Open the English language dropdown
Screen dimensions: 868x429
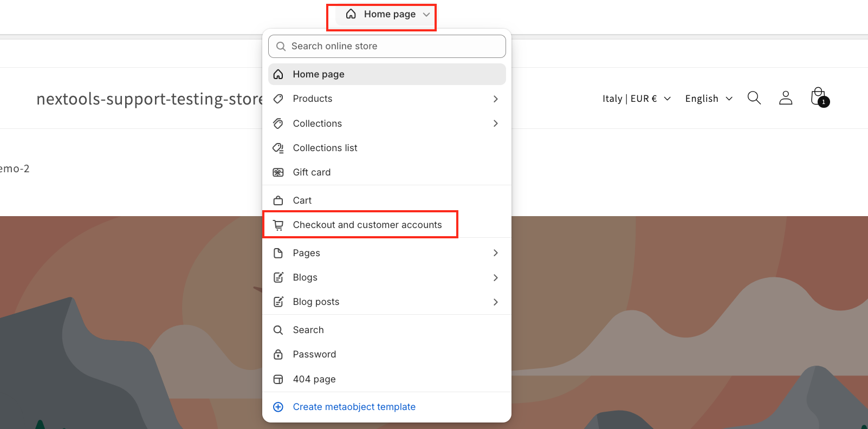point(708,99)
